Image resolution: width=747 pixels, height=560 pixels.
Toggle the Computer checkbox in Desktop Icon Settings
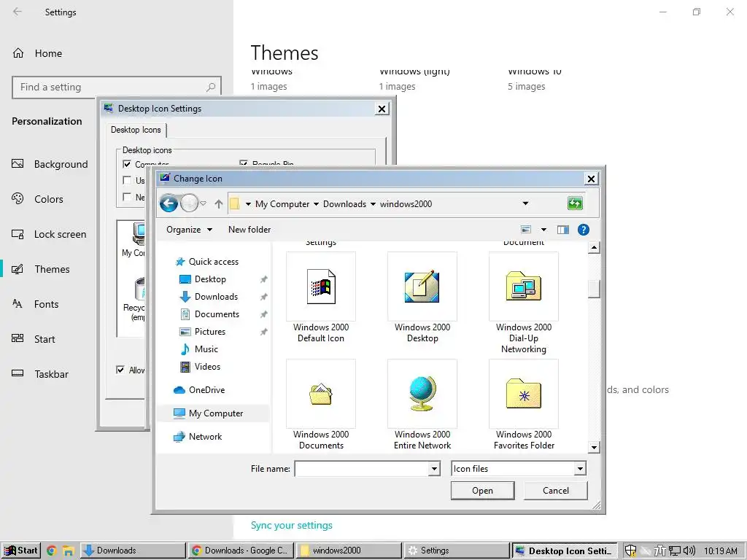coord(127,164)
